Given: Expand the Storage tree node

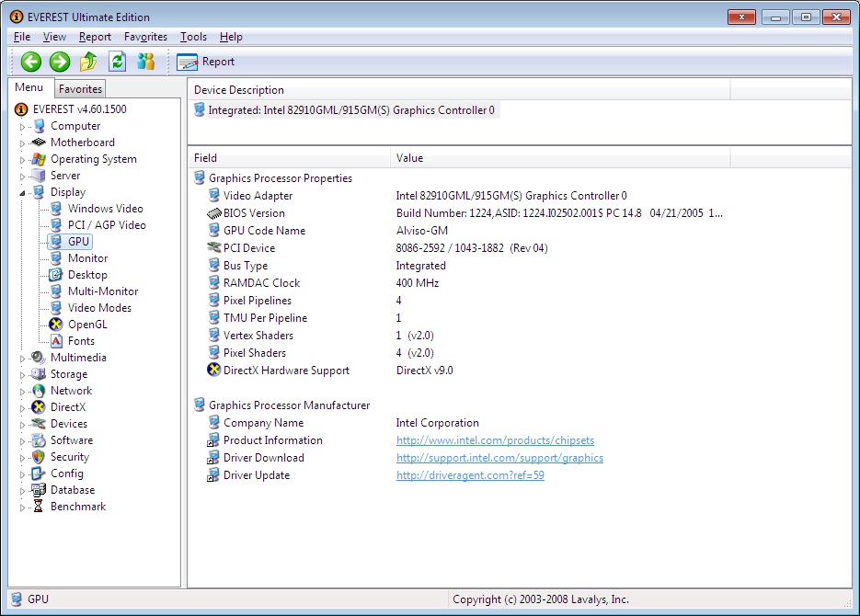Looking at the screenshot, I should pos(22,375).
